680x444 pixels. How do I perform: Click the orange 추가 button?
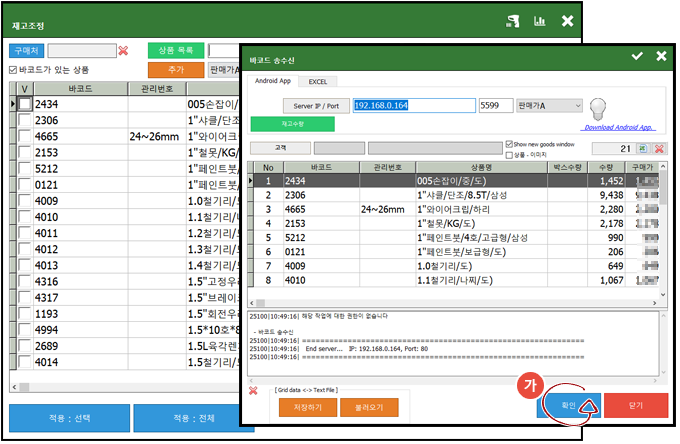pyautogui.click(x=176, y=70)
